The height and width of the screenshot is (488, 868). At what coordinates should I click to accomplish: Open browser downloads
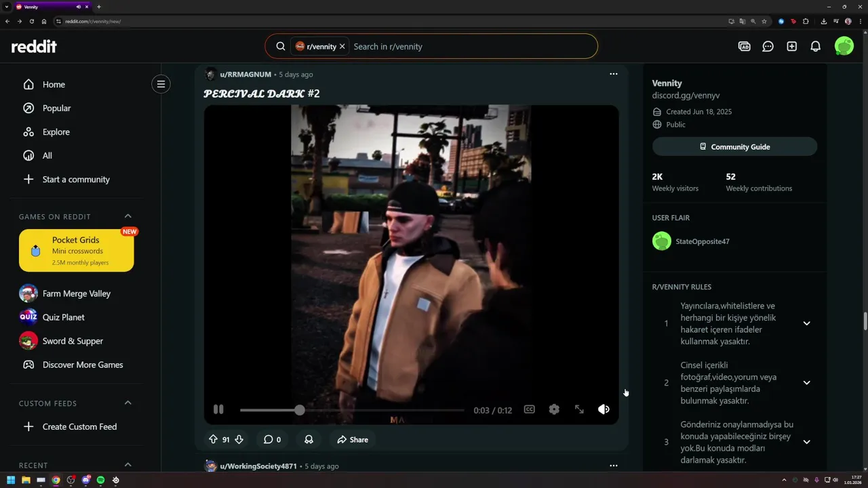pyautogui.click(x=823, y=21)
